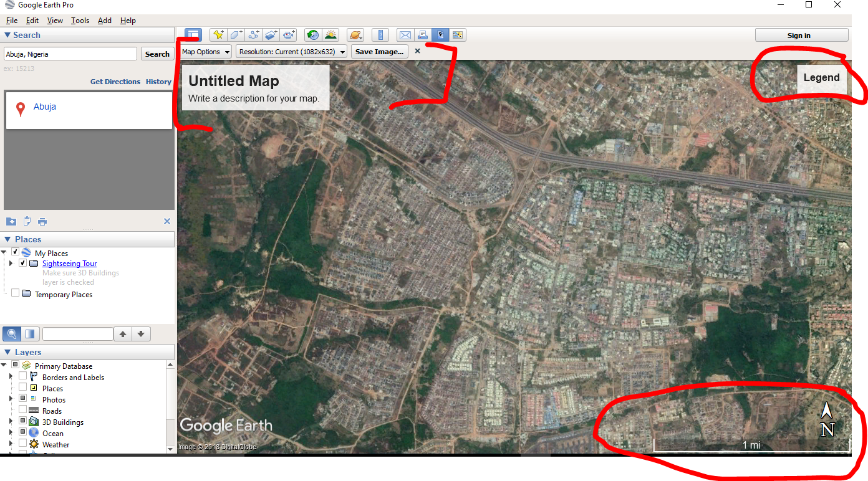Toggle the Save Image toolbar button
868x481 pixels.
pyautogui.click(x=440, y=35)
